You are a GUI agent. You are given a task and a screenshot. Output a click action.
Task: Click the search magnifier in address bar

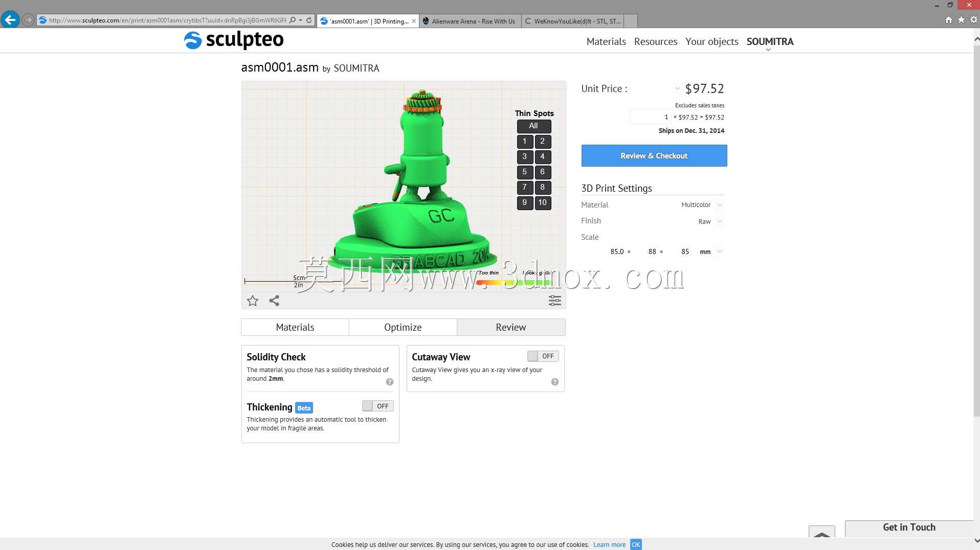click(292, 20)
